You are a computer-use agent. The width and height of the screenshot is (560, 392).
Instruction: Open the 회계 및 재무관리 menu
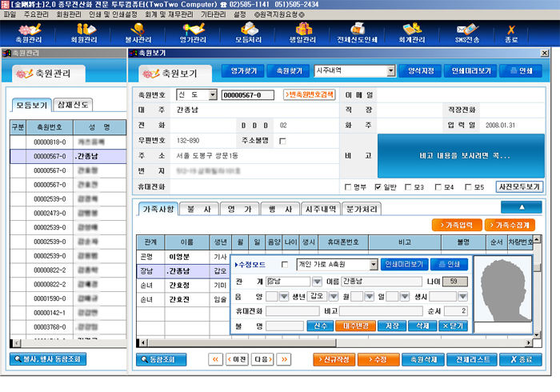pyautogui.click(x=169, y=14)
